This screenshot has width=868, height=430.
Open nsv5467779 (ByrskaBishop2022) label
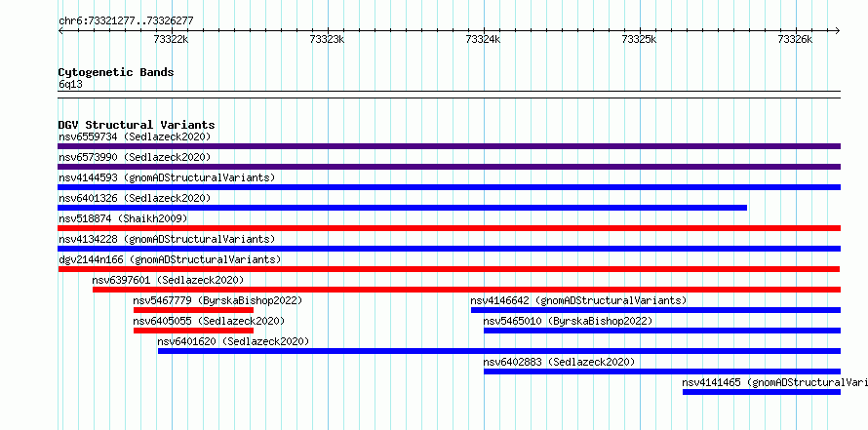coord(218,300)
